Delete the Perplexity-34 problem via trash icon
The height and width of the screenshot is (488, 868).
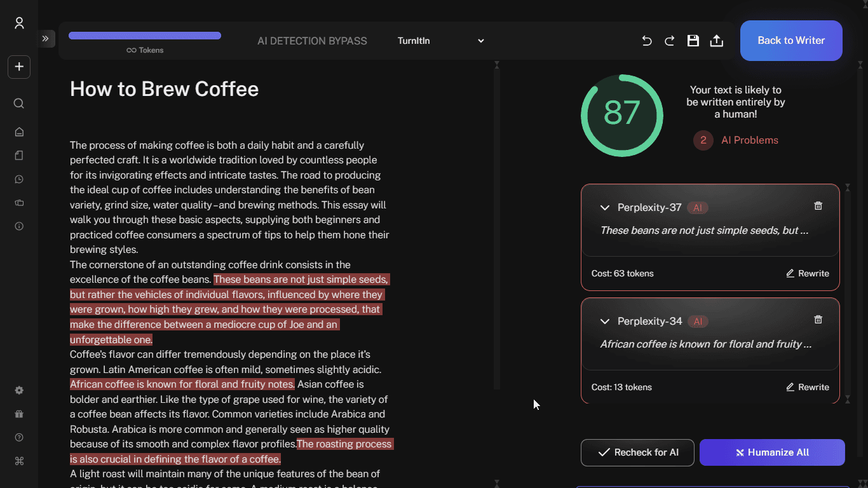coord(818,320)
